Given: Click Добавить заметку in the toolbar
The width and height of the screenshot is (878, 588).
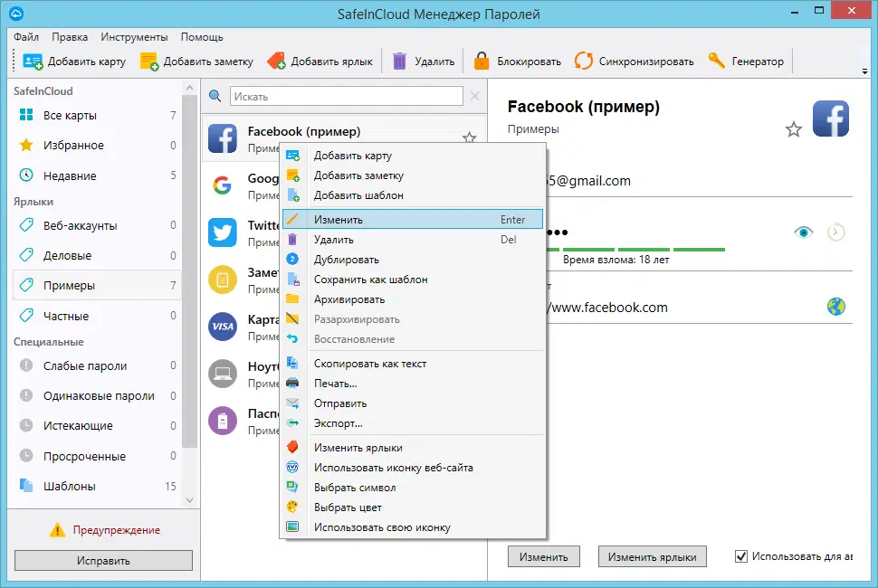Looking at the screenshot, I should (x=196, y=62).
